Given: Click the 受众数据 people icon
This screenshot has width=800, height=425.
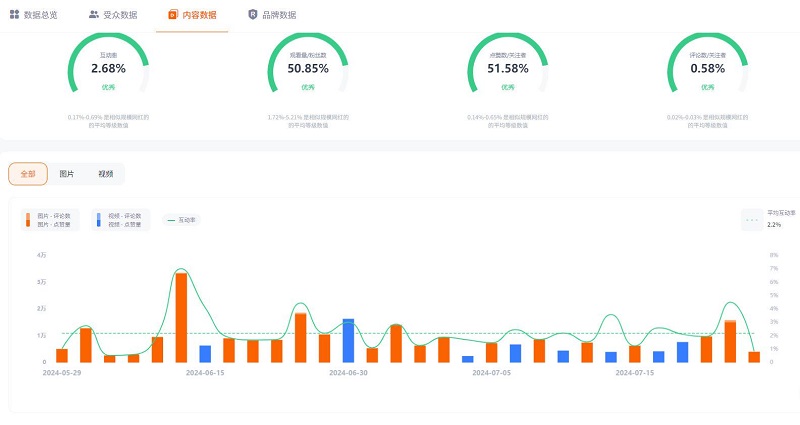Looking at the screenshot, I should [94, 15].
